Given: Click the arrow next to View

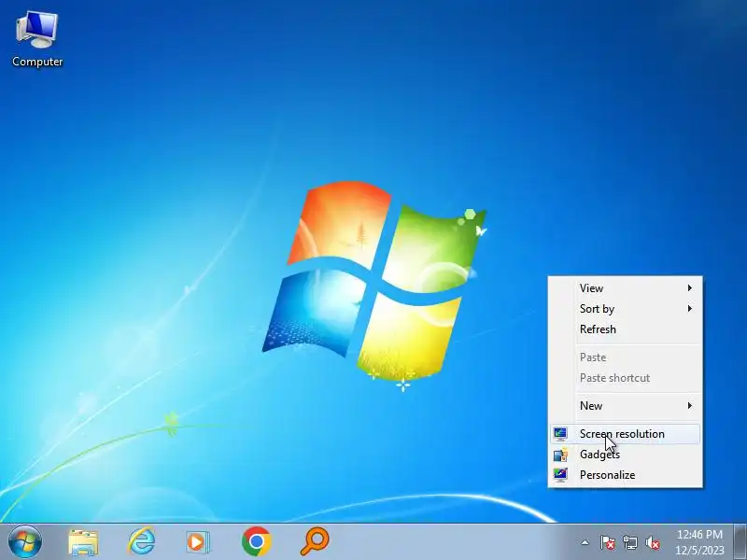Looking at the screenshot, I should (689, 288).
